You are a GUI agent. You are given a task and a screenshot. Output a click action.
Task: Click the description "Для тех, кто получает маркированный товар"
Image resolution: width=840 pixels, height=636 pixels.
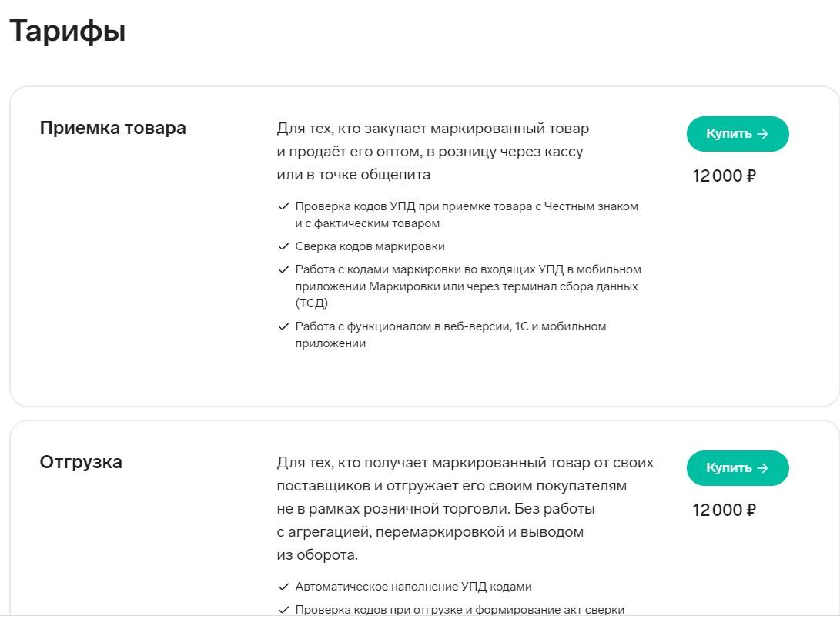[x=464, y=509]
